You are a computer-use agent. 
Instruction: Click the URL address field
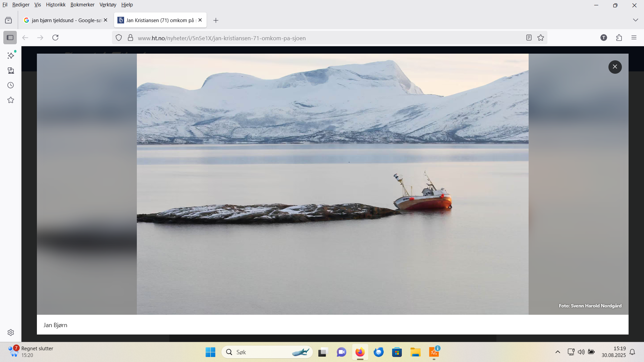302,38
